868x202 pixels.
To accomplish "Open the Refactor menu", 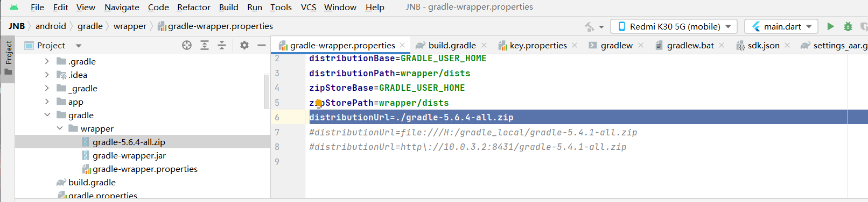I will point(193,7).
